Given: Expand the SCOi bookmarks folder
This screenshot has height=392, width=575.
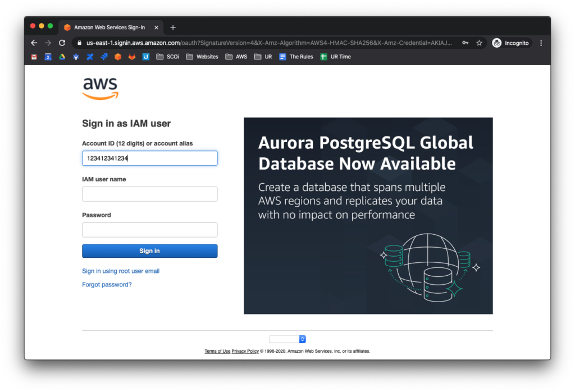Looking at the screenshot, I should 167,57.
